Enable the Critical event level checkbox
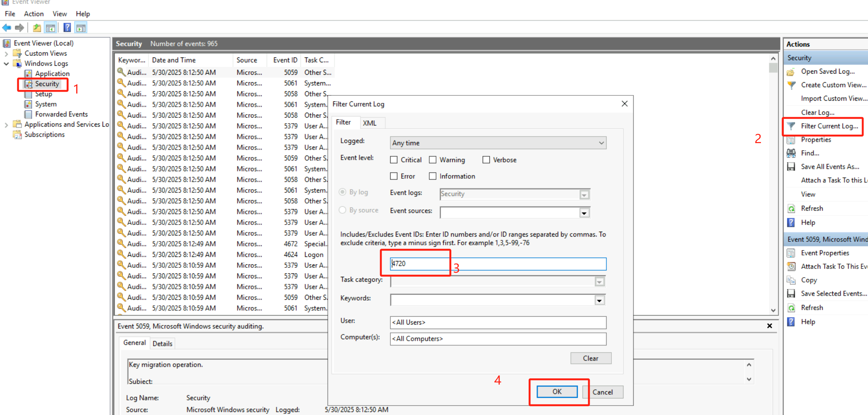The height and width of the screenshot is (415, 868). [394, 160]
